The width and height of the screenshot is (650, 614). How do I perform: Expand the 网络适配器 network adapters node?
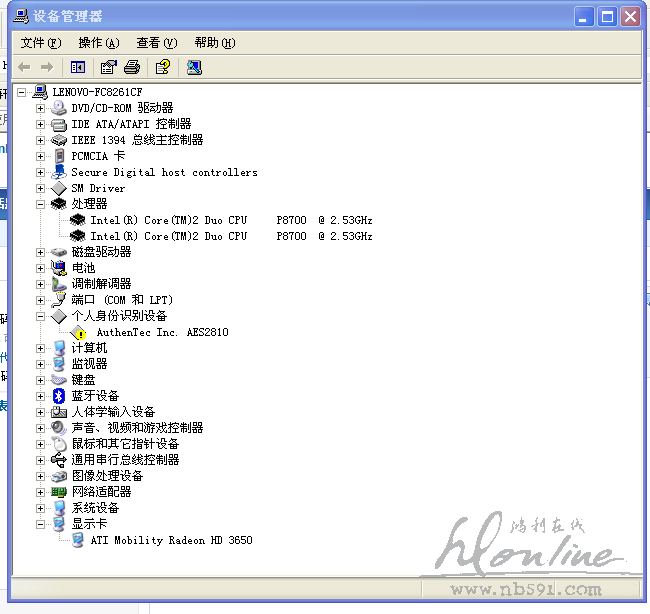(40, 492)
